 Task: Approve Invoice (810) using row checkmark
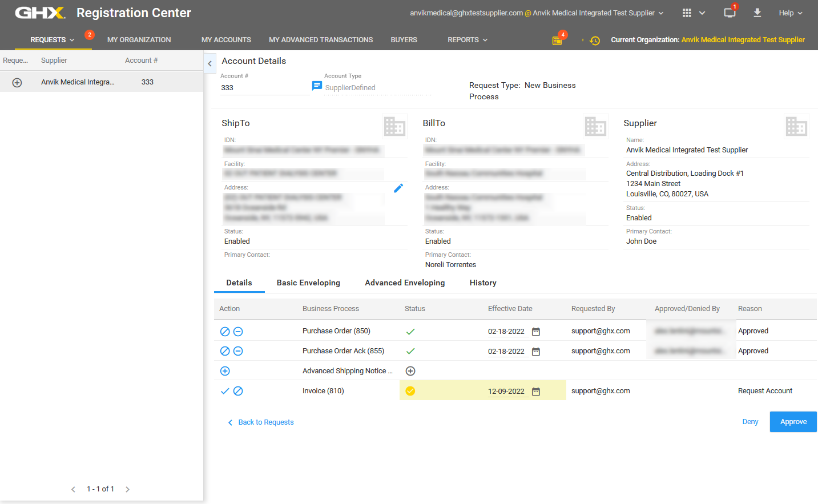click(x=225, y=391)
